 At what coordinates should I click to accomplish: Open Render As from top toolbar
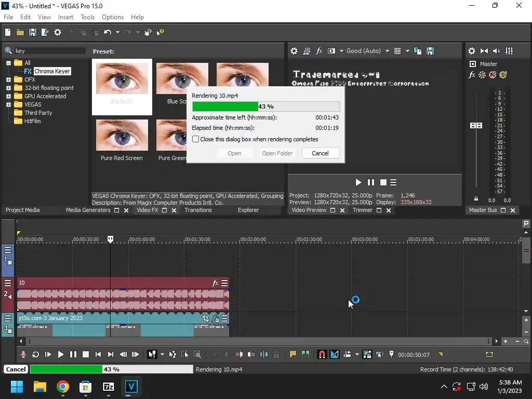click(45, 32)
